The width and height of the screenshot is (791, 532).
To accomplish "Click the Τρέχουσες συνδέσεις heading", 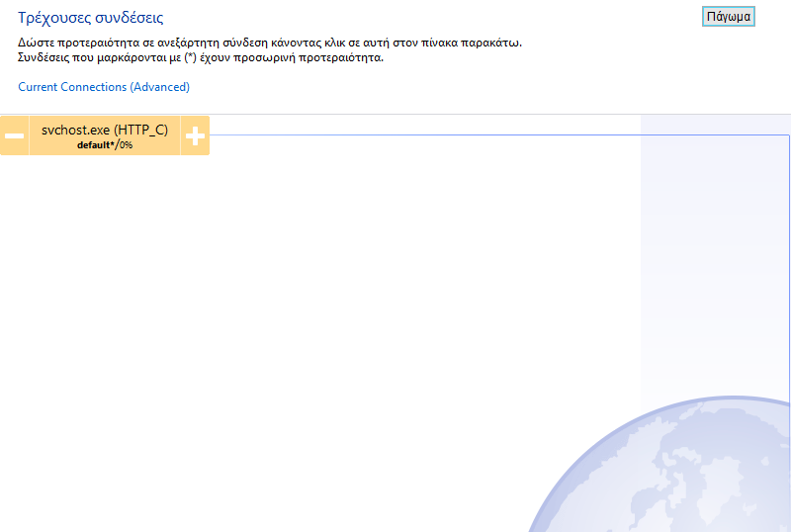I will tap(91, 18).
